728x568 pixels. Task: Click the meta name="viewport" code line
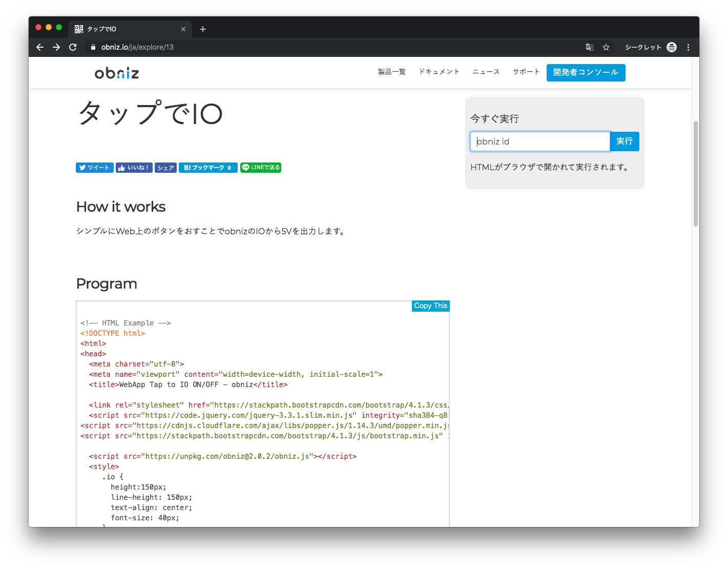pyautogui.click(x=236, y=374)
